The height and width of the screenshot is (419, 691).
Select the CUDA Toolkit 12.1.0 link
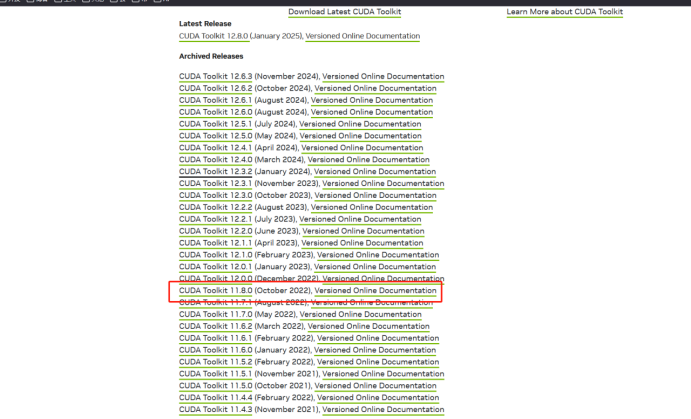point(215,255)
